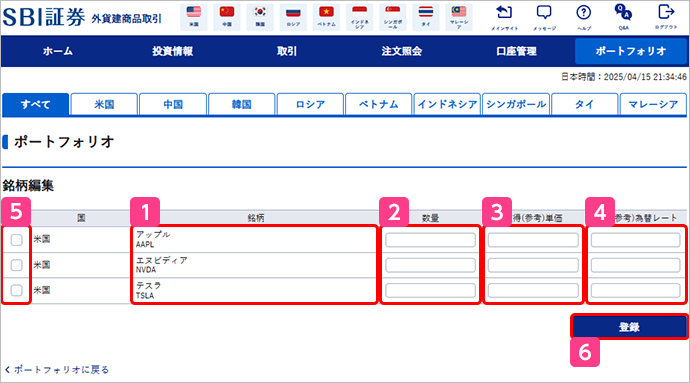Focus quantity field for エヌビディア NVDA
This screenshot has height=383, width=690.
tap(430, 265)
